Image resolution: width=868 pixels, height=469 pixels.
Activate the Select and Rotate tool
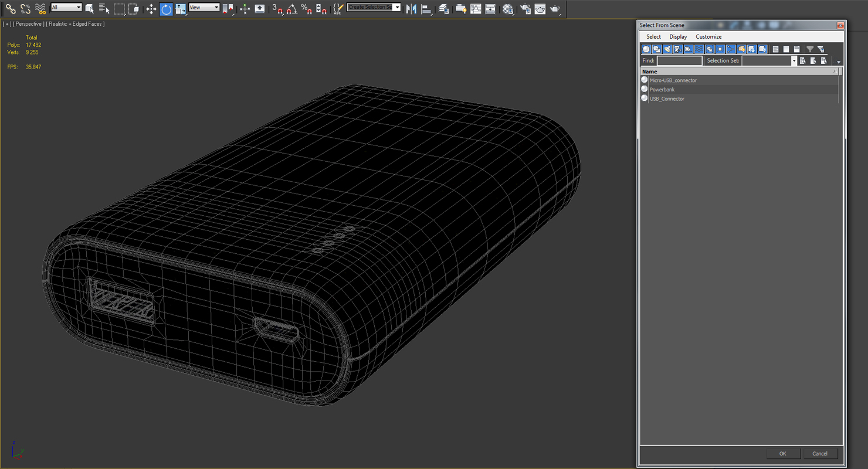[166, 9]
